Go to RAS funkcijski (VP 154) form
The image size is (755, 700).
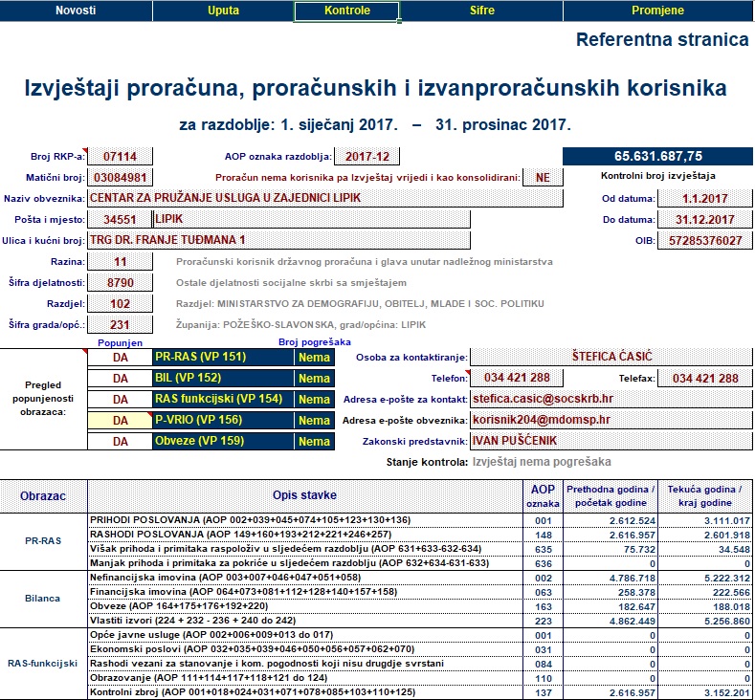point(223,399)
